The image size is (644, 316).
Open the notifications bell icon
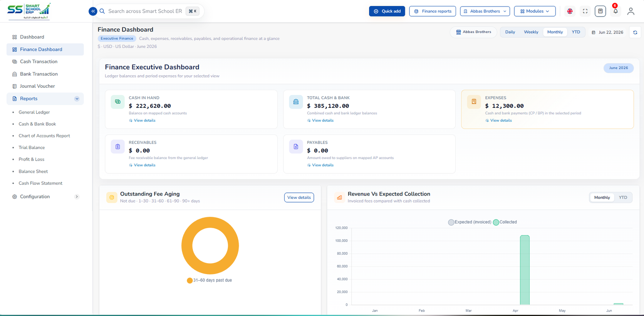pyautogui.click(x=615, y=11)
